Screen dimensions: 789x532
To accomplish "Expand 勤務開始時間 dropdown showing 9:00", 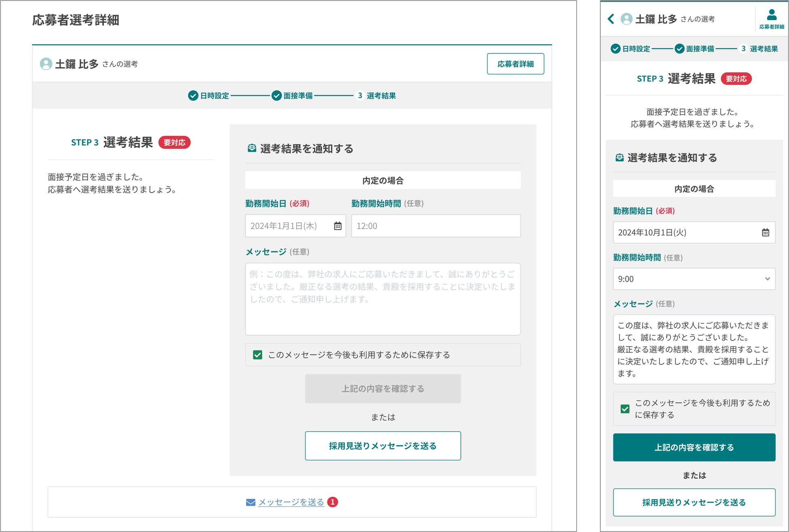I will pyautogui.click(x=694, y=279).
